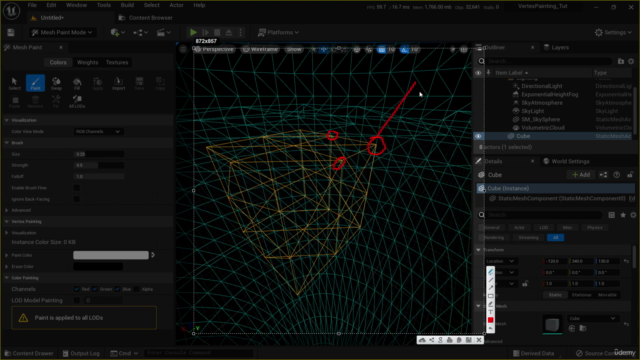This screenshot has height=360, width=640.
Task: Save the level with the toolbar save icon
Action: [11, 33]
